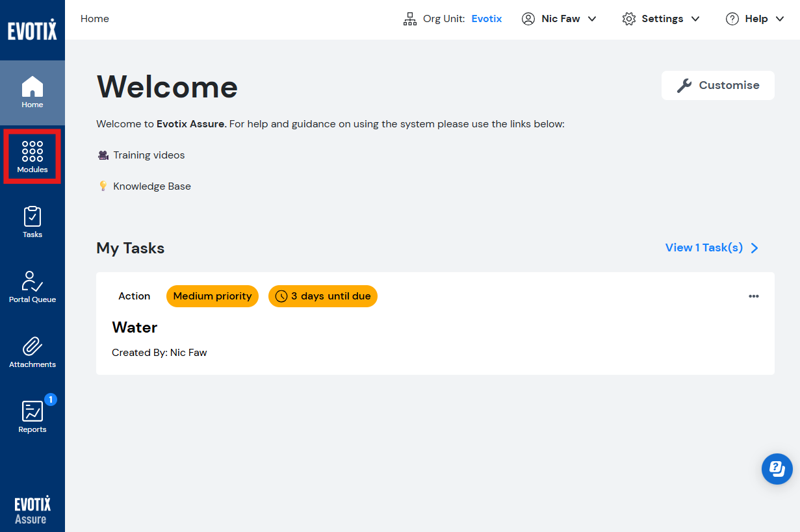Open the Home sidebar icon
This screenshot has height=532, width=800.
[x=32, y=87]
